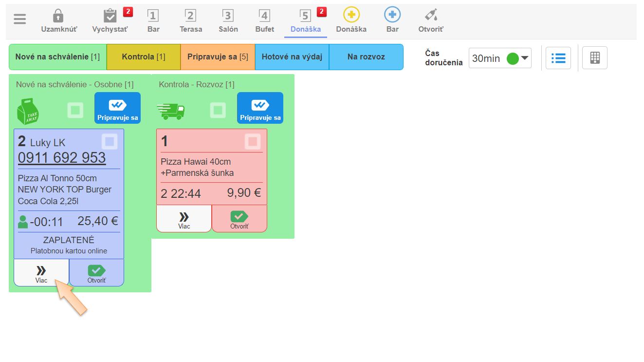Open the keypad grid view icon
The image size is (644, 362).
click(x=595, y=58)
